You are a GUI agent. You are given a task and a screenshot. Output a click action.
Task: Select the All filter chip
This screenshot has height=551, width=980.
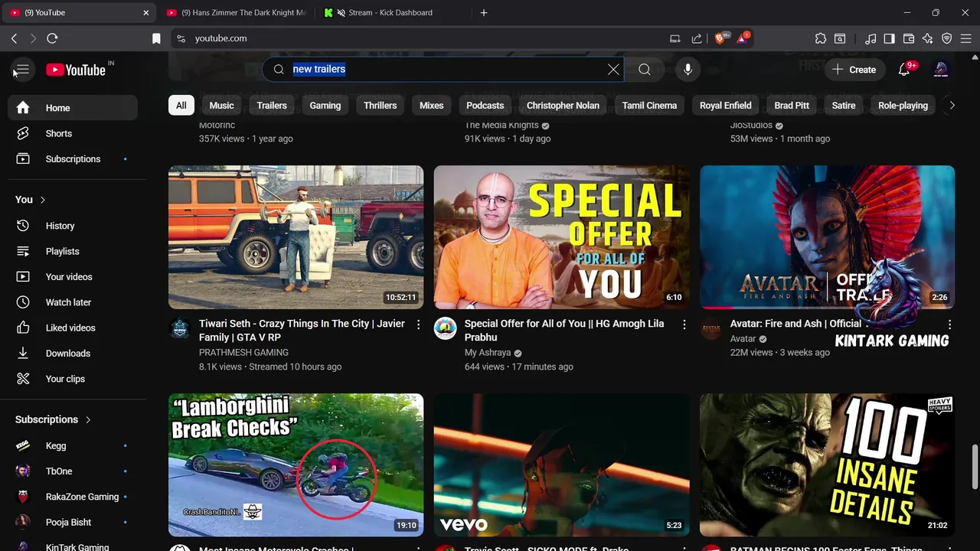181,106
